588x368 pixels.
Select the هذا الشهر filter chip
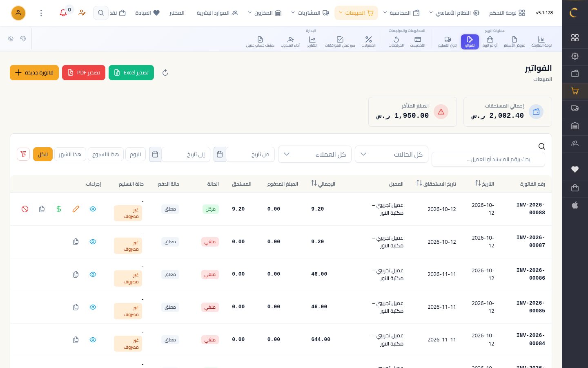click(x=70, y=154)
